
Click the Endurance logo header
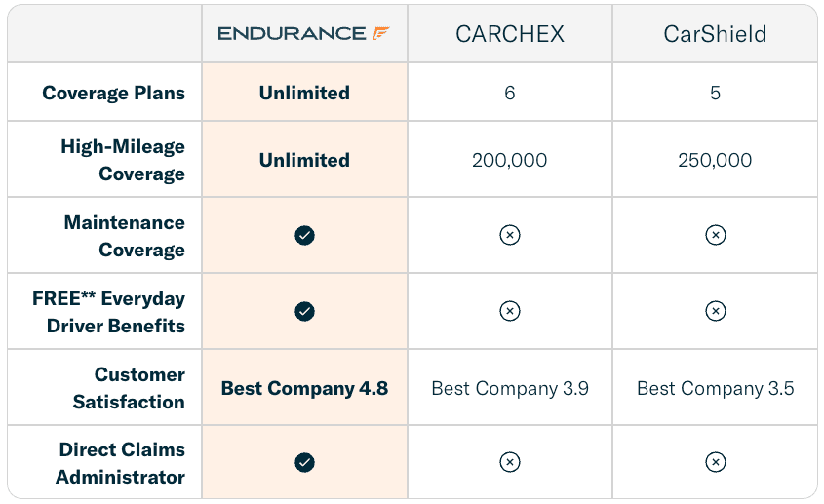pos(303,34)
